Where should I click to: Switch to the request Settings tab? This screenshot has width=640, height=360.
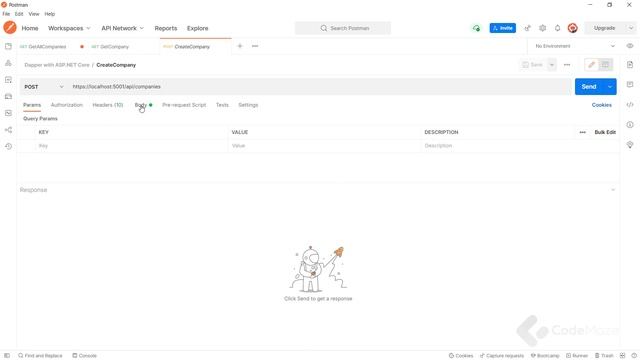coord(248,105)
